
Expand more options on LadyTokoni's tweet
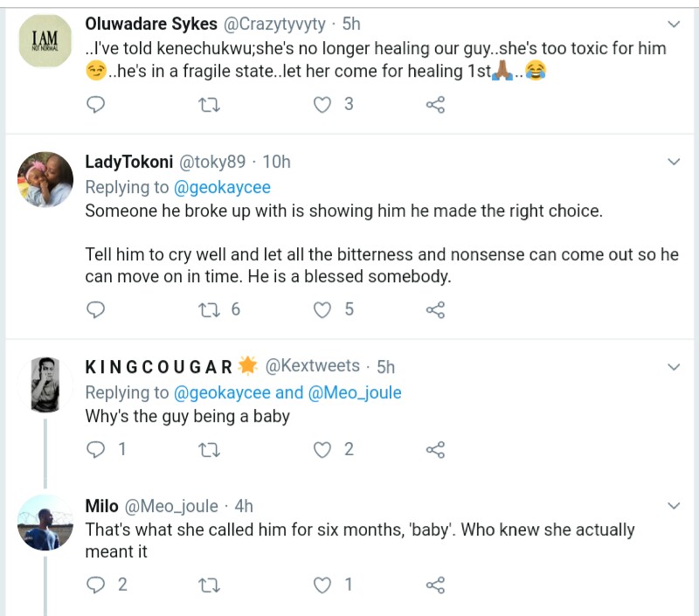point(674,162)
